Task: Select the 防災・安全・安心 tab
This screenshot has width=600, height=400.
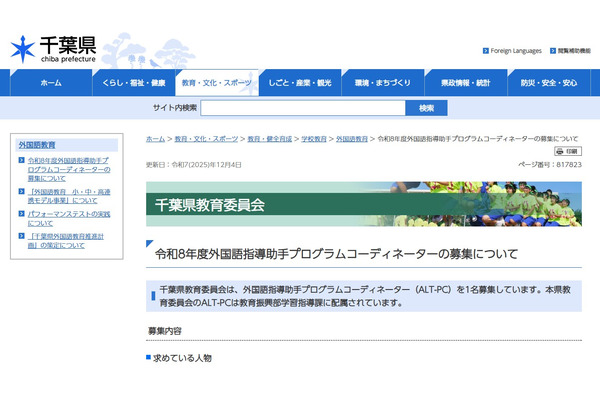Action: (x=549, y=83)
